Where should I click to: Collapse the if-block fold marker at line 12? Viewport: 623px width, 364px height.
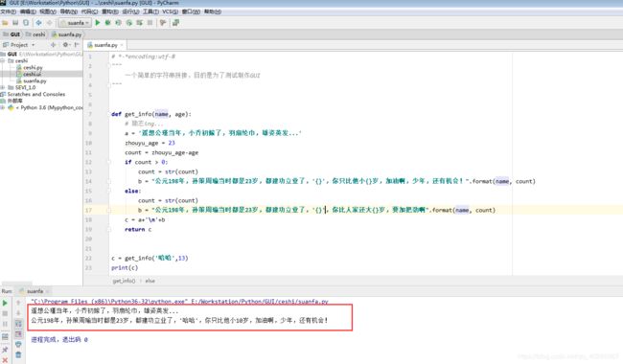[109, 162]
